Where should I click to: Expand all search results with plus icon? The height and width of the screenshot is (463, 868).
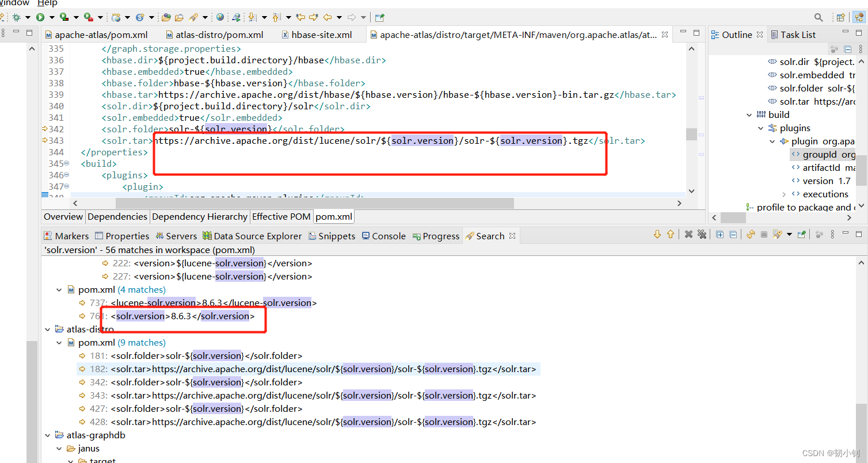tap(719, 235)
